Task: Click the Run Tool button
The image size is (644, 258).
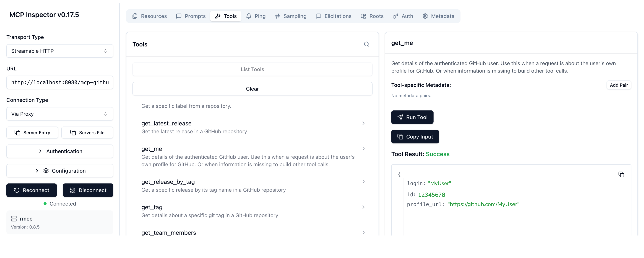Action: point(412,117)
